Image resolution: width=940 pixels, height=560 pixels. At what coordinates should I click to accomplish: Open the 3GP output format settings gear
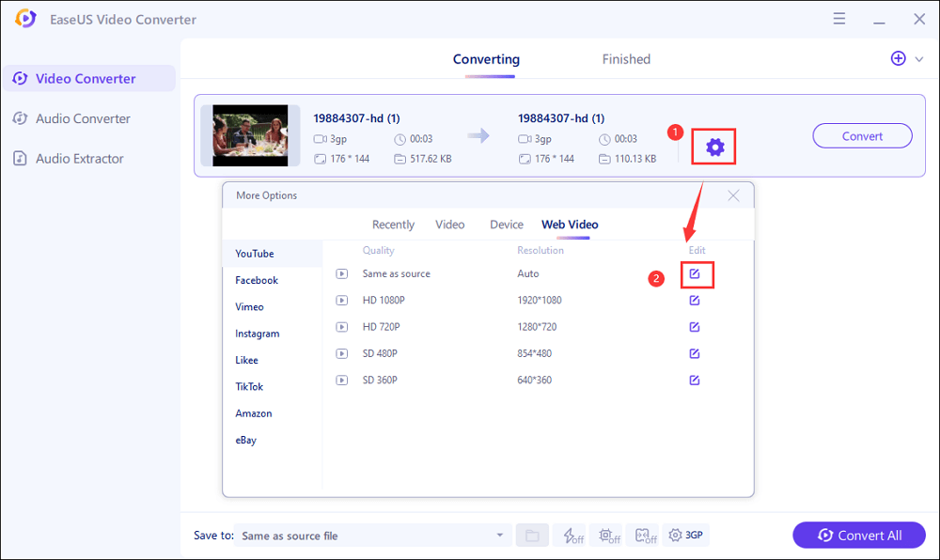[686, 535]
